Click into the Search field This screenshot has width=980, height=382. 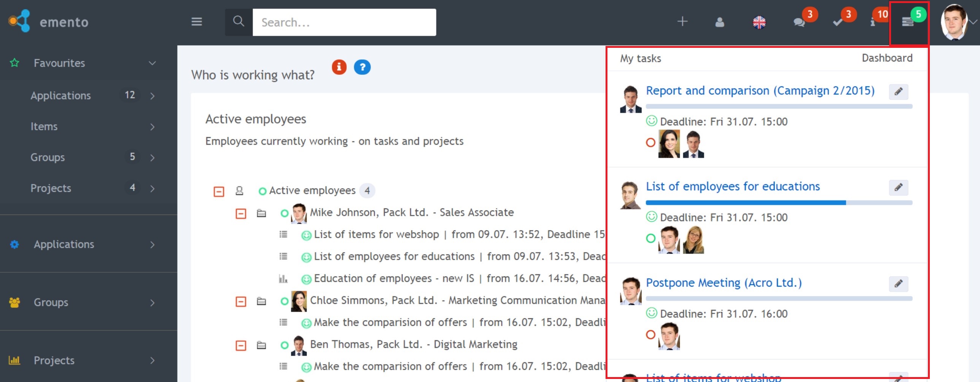click(344, 22)
